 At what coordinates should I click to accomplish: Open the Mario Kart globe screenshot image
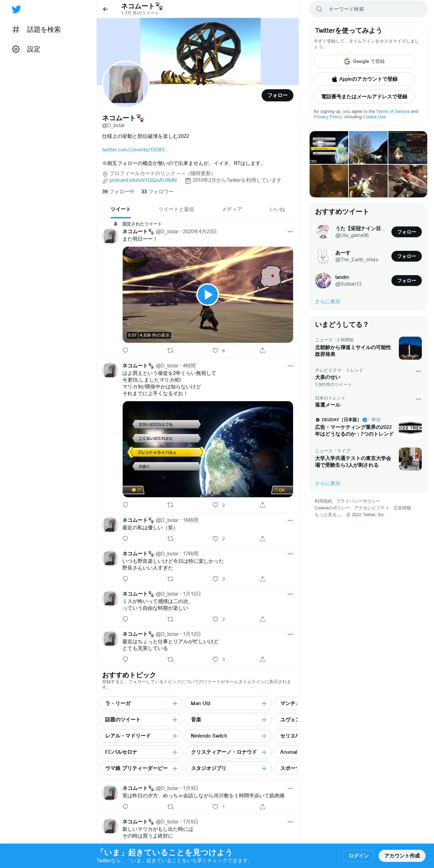pos(208,449)
